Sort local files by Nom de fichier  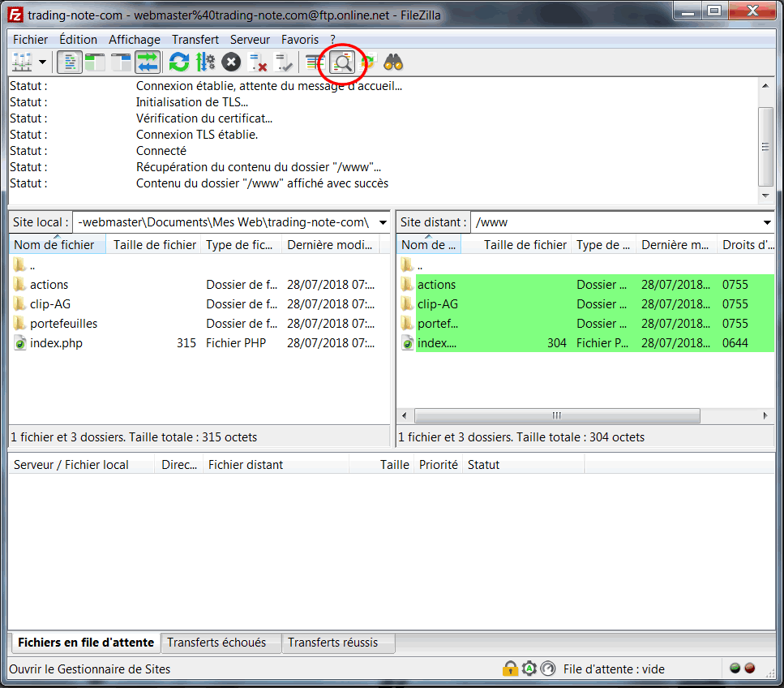[x=57, y=245]
